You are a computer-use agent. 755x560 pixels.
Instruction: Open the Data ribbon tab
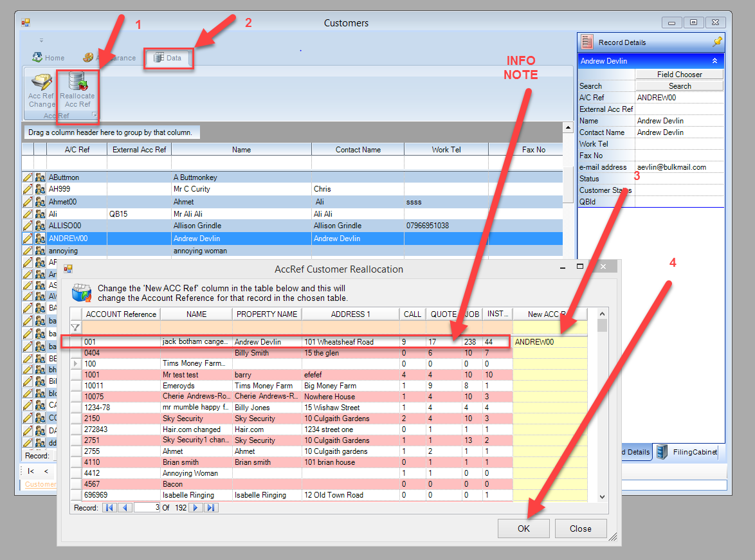click(168, 58)
